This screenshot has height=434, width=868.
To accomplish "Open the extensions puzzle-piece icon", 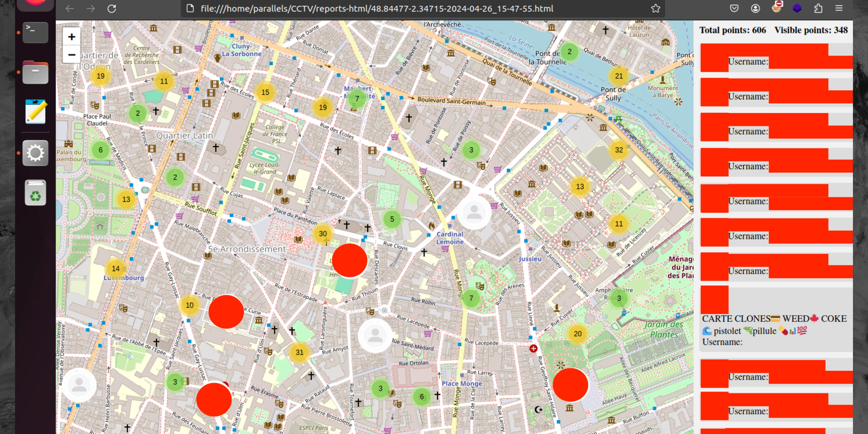I will 818,8.
